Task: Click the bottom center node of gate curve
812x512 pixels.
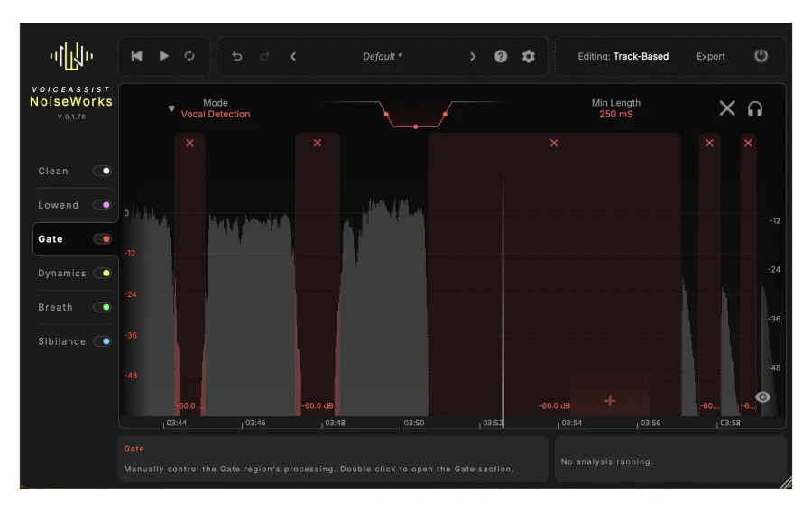Action: point(415,126)
